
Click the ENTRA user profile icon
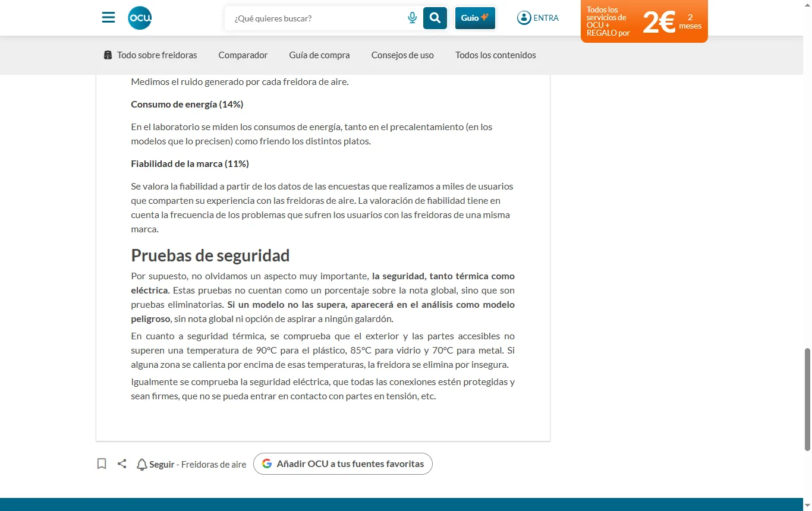(524, 18)
